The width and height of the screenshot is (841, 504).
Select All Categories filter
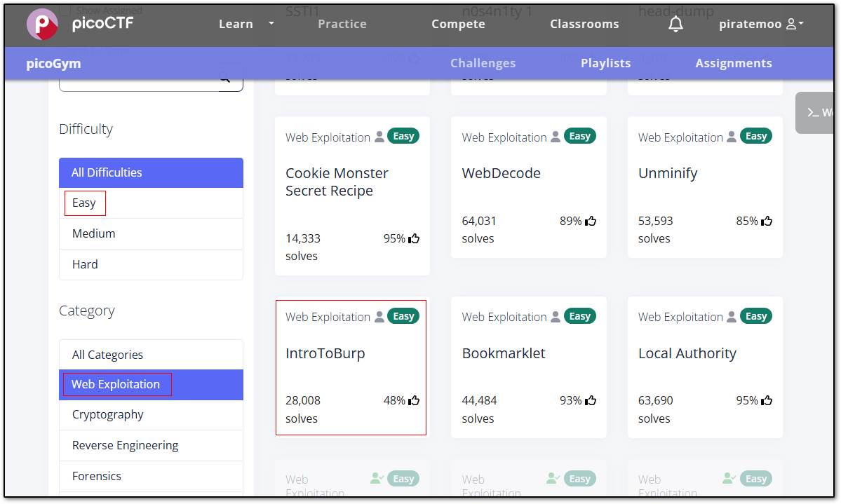pos(152,355)
